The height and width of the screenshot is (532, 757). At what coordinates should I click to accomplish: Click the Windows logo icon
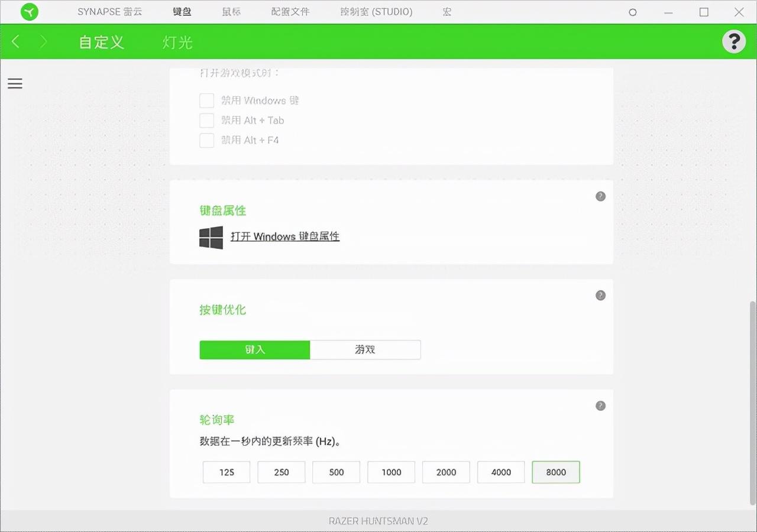211,237
